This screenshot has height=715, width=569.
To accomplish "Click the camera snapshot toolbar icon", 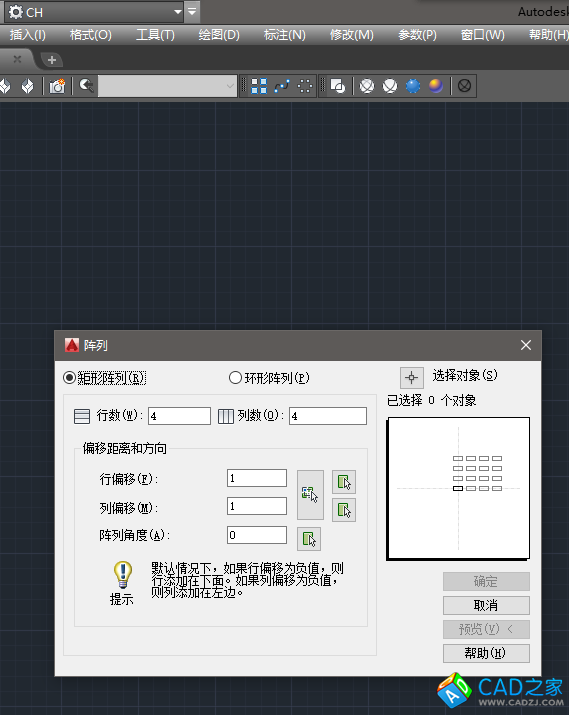I will (x=57, y=86).
